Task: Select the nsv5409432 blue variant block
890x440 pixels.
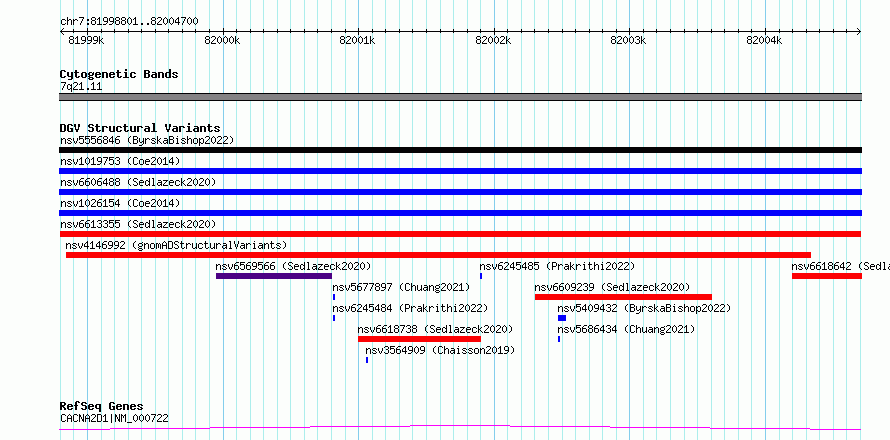Action: (x=562, y=318)
